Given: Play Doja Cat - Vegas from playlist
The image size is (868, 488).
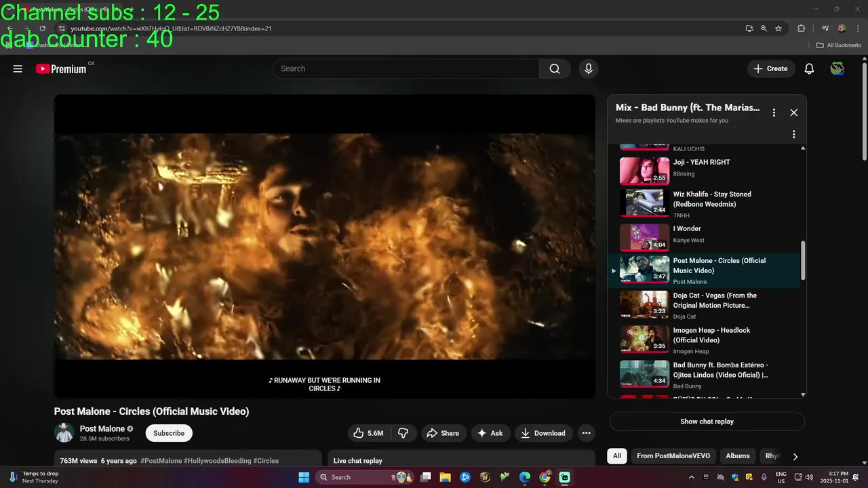Looking at the screenshot, I should [x=705, y=306].
